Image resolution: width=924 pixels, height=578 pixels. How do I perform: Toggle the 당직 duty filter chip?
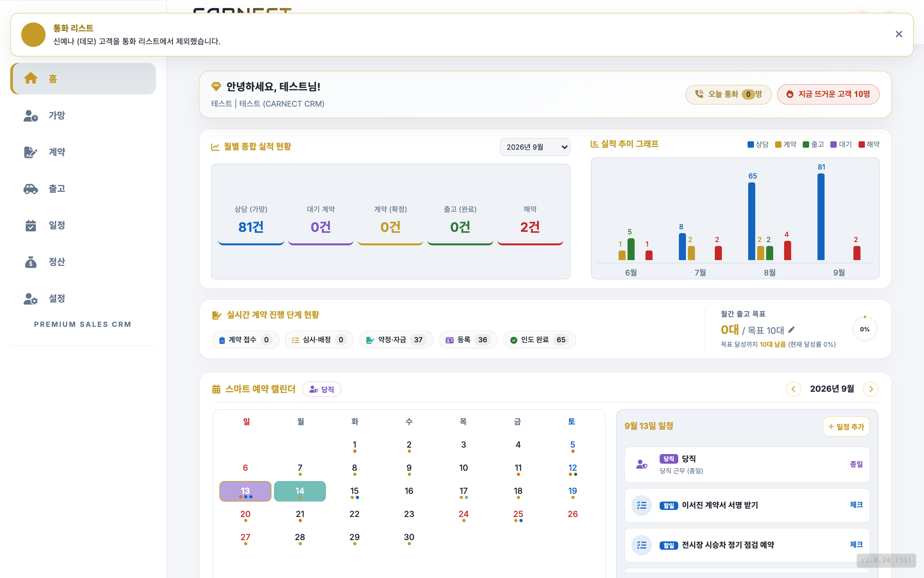pos(322,389)
